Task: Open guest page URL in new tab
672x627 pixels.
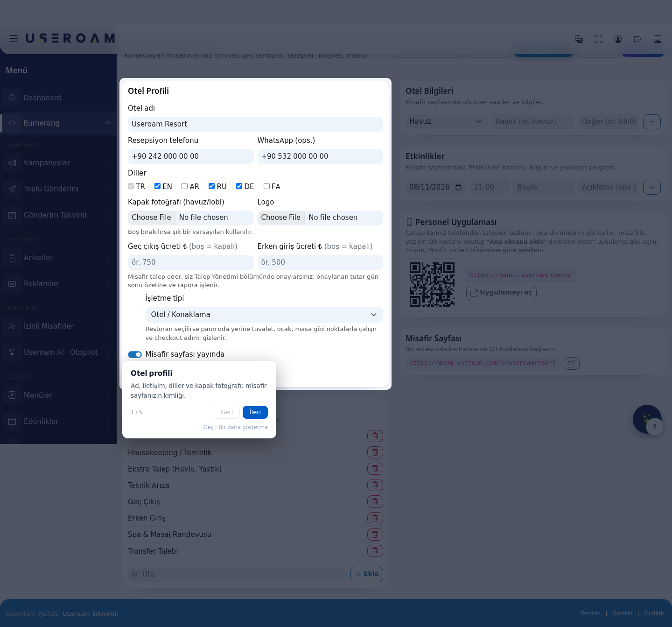Action: pos(572,363)
